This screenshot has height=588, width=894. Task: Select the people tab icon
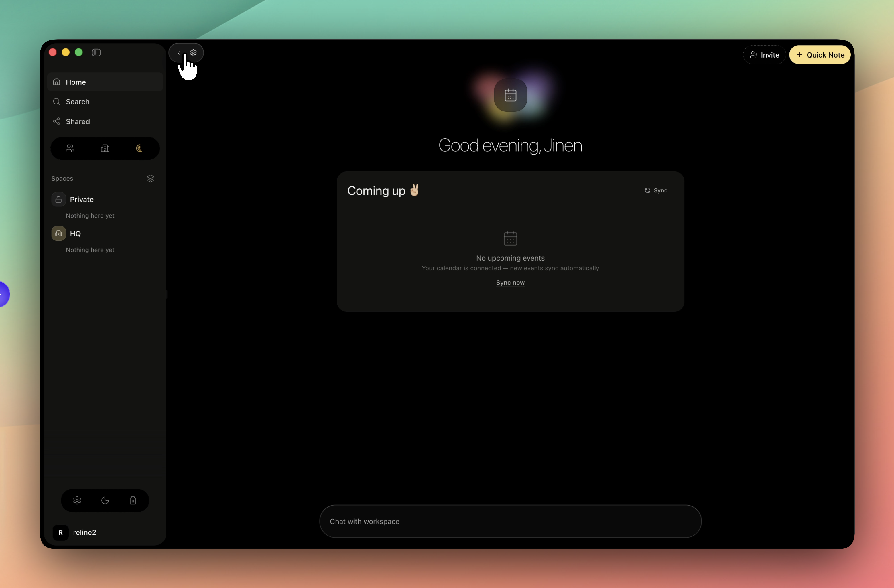70,148
